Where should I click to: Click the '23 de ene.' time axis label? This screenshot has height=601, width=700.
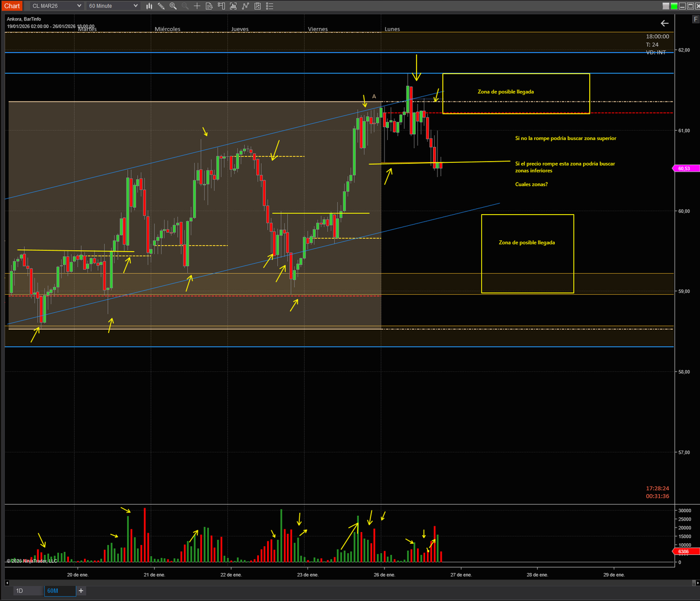point(307,575)
